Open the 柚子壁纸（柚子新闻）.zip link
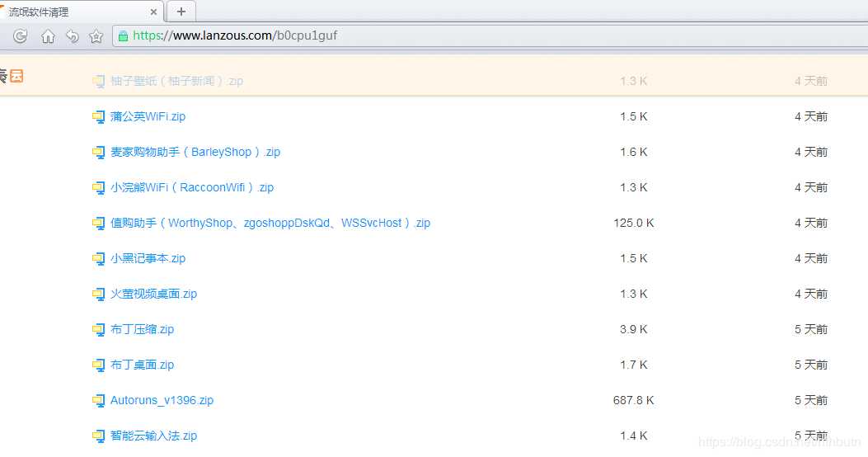The width and height of the screenshot is (868, 457). click(x=176, y=81)
